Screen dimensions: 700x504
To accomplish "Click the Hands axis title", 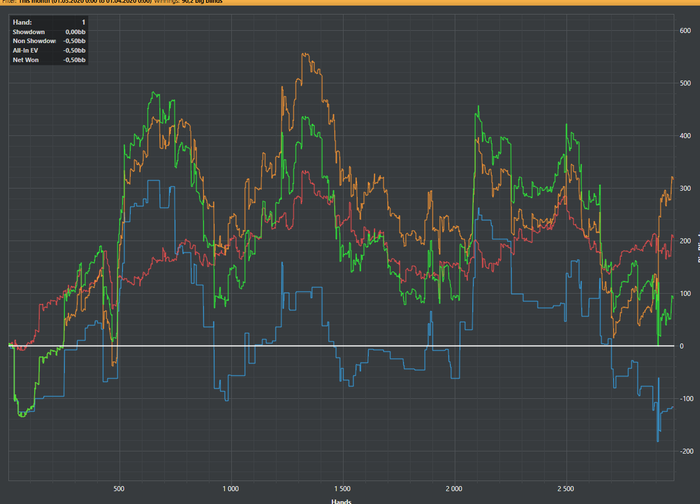I will [x=341, y=501].
